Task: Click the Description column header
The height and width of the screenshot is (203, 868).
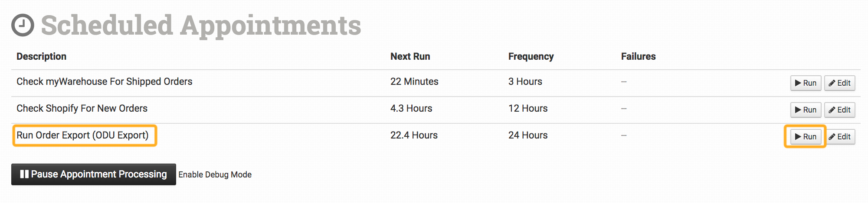Action: click(41, 56)
